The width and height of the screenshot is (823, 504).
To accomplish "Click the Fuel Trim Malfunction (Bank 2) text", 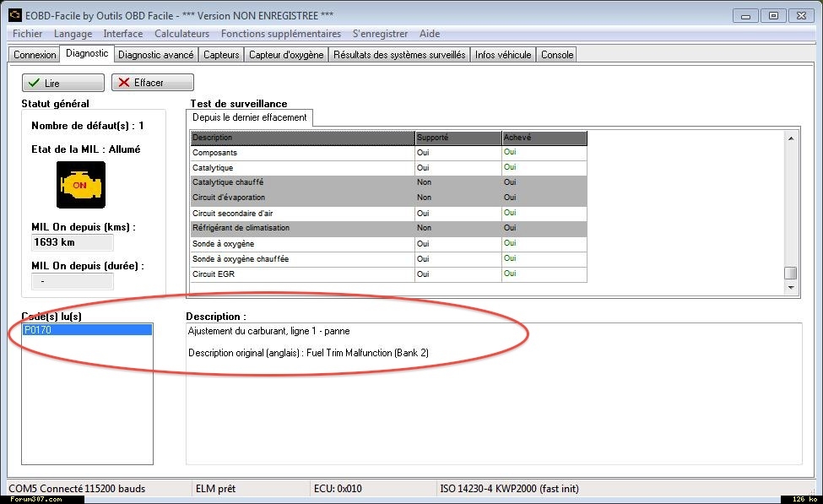I will click(367, 353).
